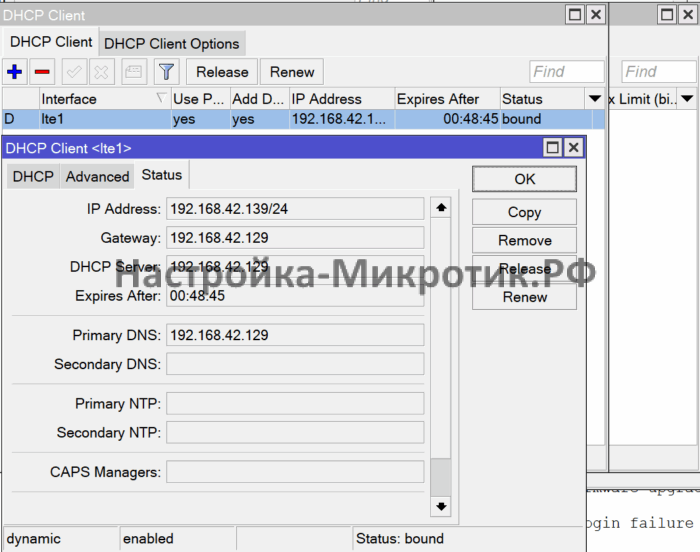Click Renew in DHCP Client list toolbar
Image resolution: width=700 pixels, height=552 pixels.
(x=292, y=71)
